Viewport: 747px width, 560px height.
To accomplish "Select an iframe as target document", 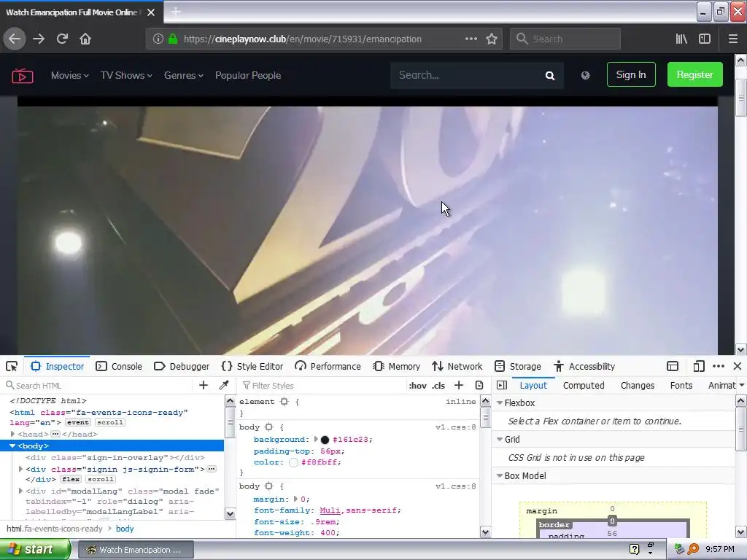I will click(672, 366).
